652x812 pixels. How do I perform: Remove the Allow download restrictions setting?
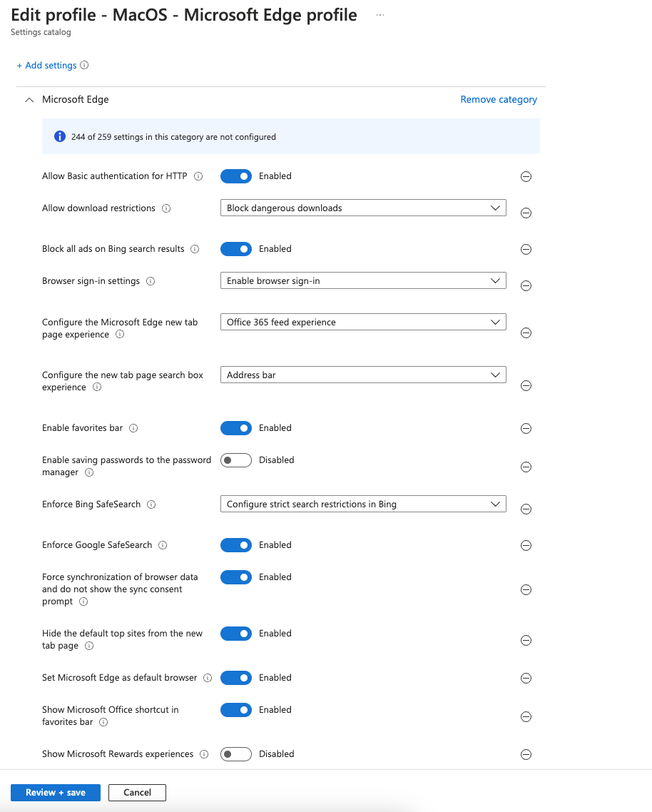click(x=526, y=213)
